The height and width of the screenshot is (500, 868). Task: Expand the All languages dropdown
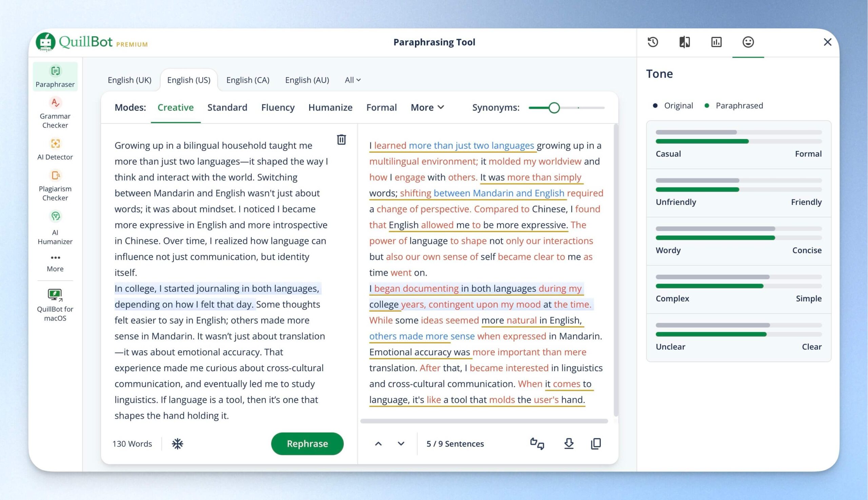[353, 80]
